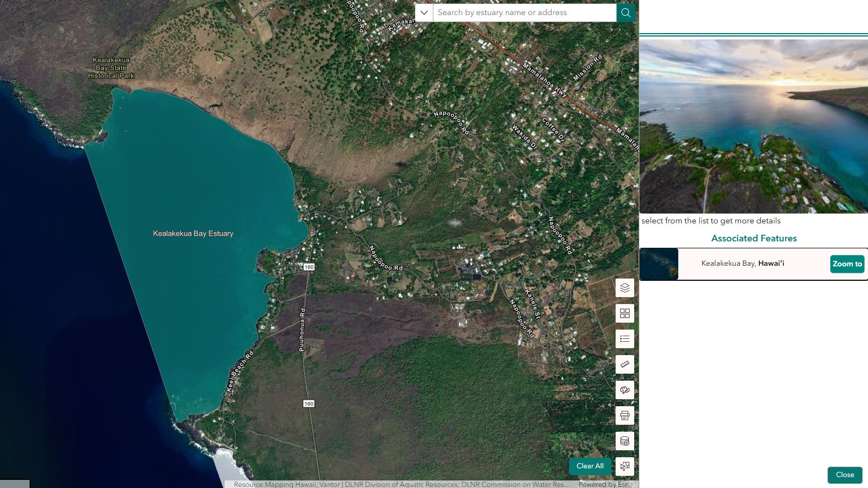Select Kealakekua Bay, Hawai'i list item
The width and height of the screenshot is (868, 488).
coord(742,263)
